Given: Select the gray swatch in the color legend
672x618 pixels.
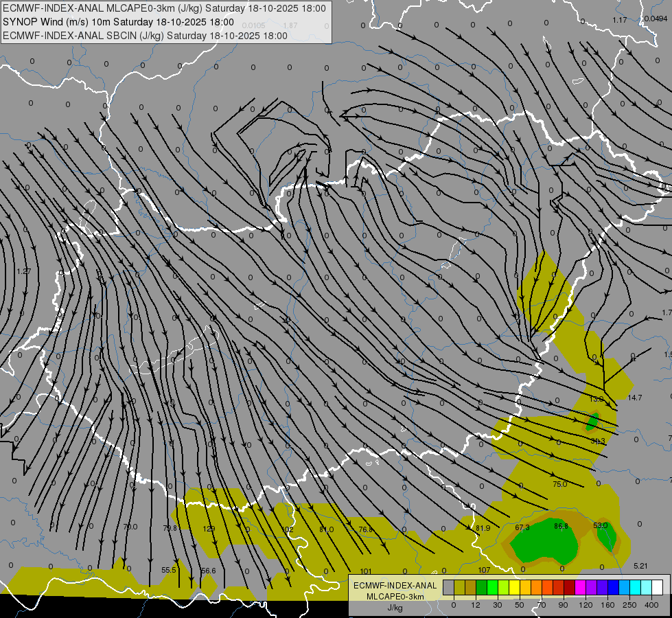Looking at the screenshot, I should tap(448, 588).
